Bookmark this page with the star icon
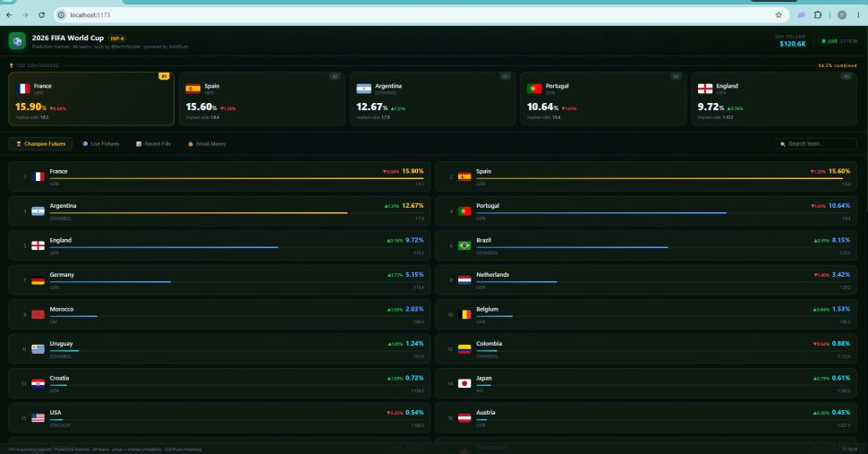 (x=779, y=15)
